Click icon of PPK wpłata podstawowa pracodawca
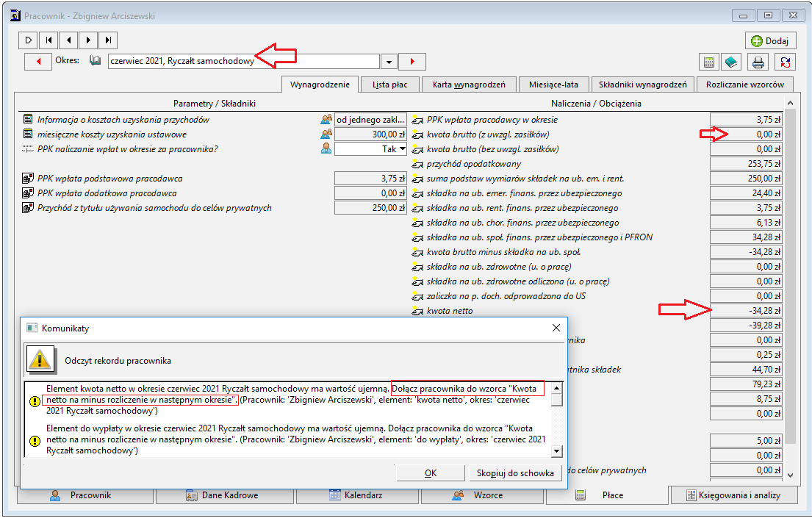 coord(28,179)
